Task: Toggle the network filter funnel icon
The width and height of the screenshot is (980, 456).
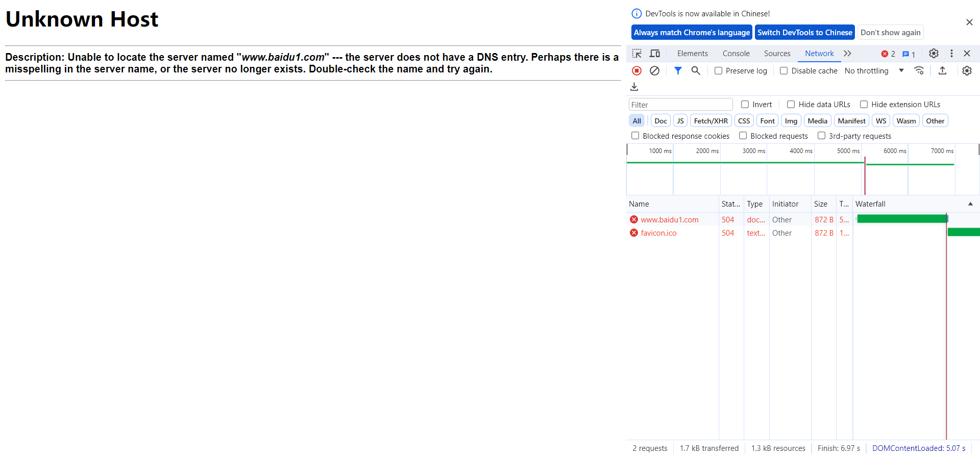Action: (x=678, y=71)
